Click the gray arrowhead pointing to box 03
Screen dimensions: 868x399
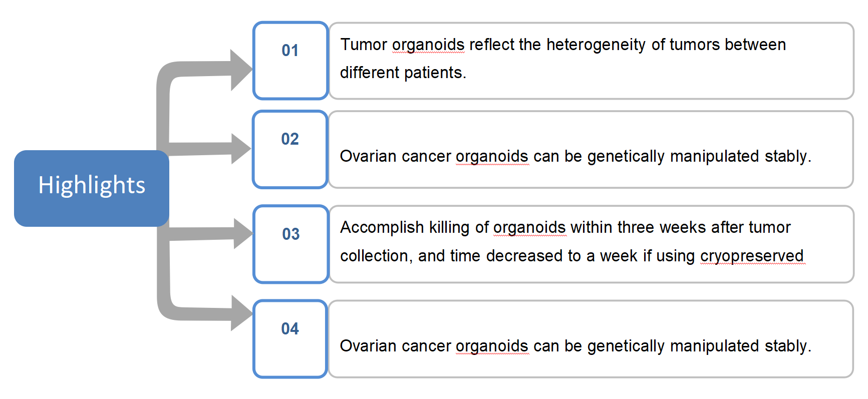point(243,233)
